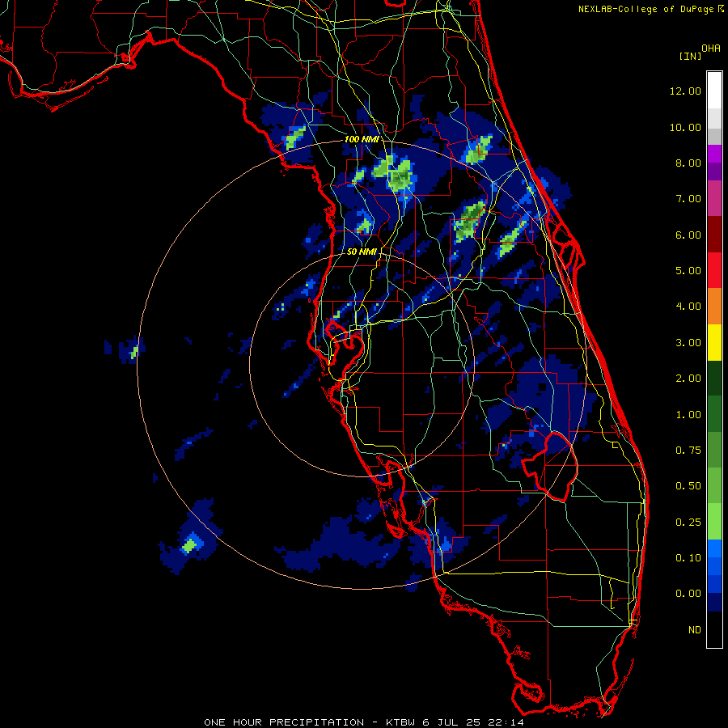The height and width of the screenshot is (728, 728).
Task: Click the 12.00 legend value
Action: 685,91
